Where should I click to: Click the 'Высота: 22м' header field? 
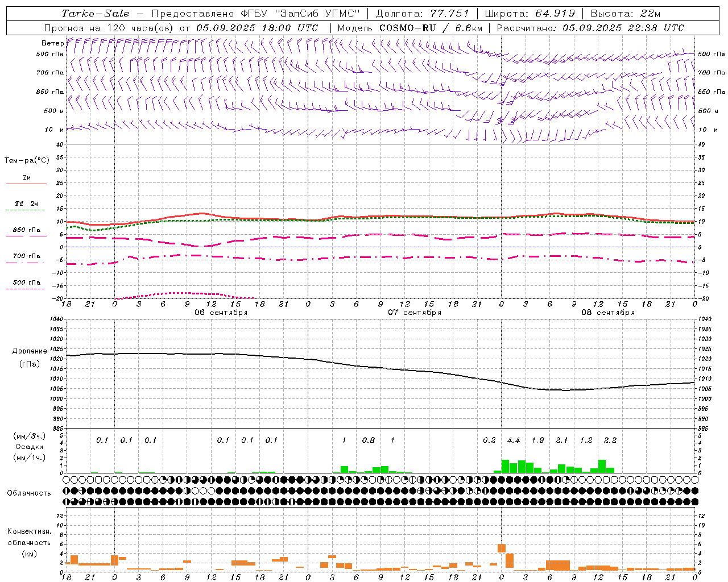click(x=626, y=14)
